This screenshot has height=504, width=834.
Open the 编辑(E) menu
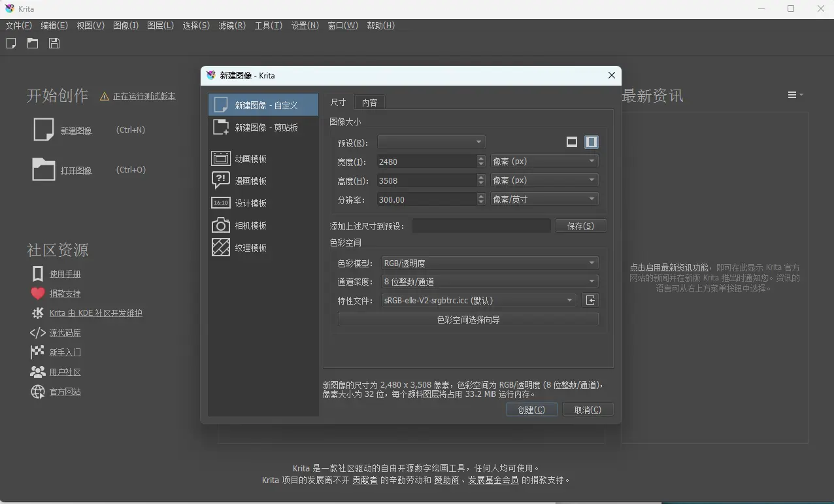[x=54, y=25]
